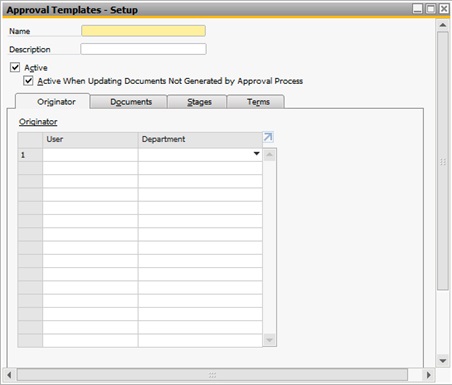452x385 pixels.
Task: Open the Department dropdown in row 1
Action: click(256, 154)
